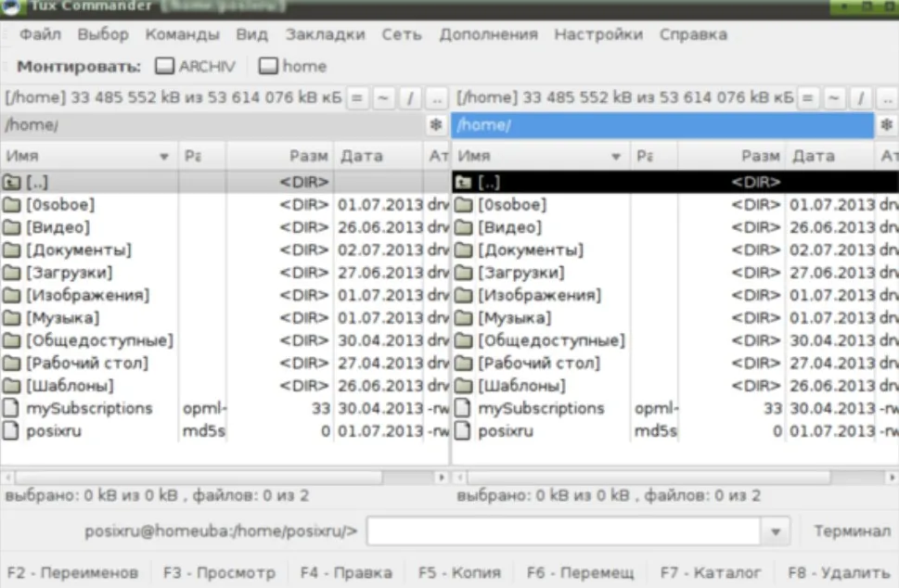The width and height of the screenshot is (899, 588).
Task: Open the Файл menu
Action: 40,34
